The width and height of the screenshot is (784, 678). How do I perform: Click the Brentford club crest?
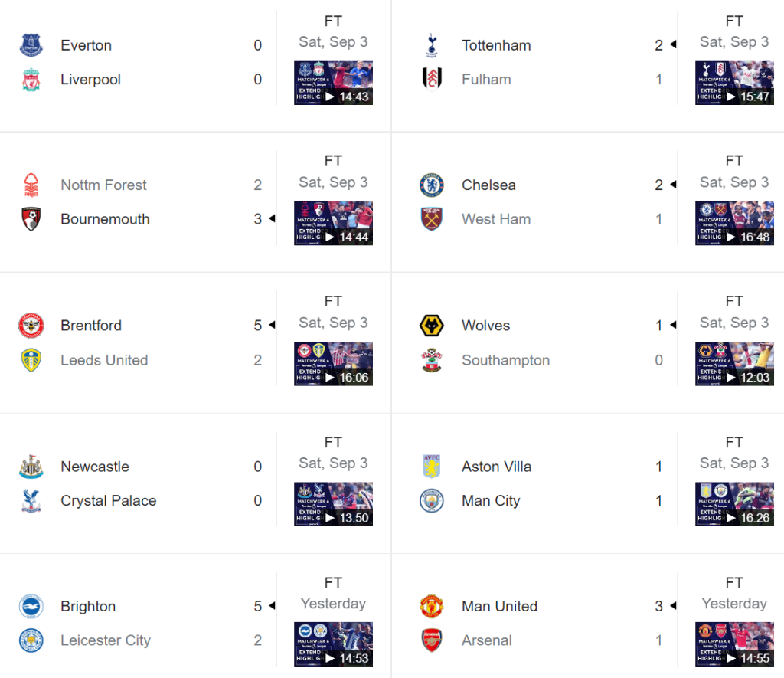point(31,326)
